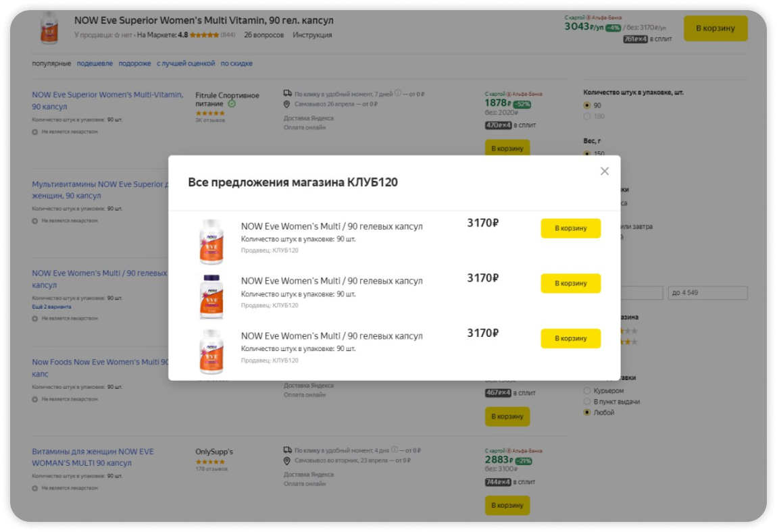
Task: Close the КЛУБ120 offers popup
Action: tap(604, 171)
